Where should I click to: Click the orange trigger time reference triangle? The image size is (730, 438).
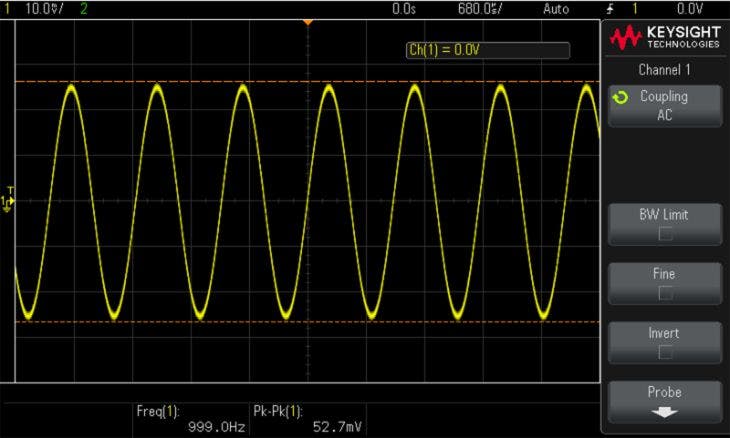pos(308,21)
